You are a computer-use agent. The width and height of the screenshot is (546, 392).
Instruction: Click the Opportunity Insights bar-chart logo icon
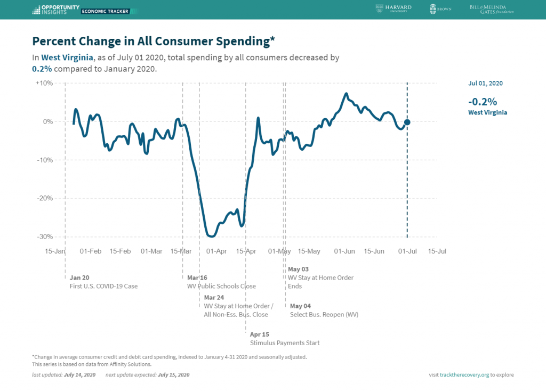click(x=36, y=10)
